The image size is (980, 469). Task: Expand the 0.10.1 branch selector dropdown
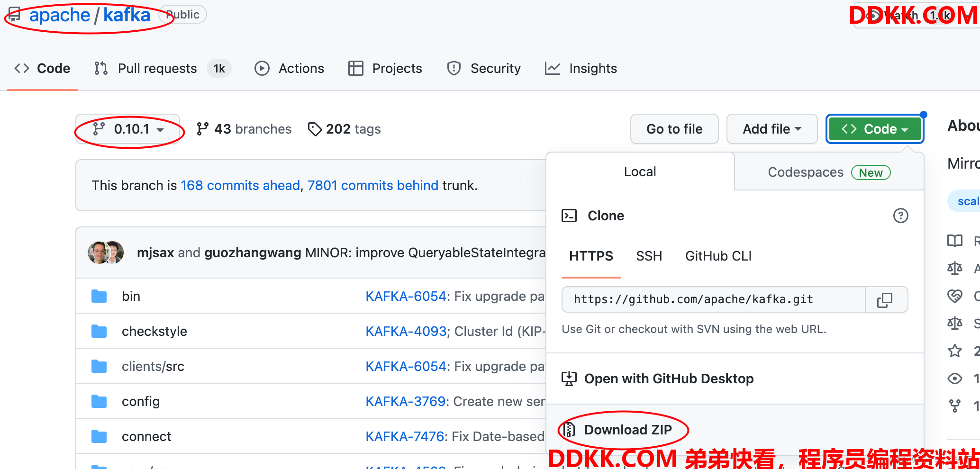[128, 129]
